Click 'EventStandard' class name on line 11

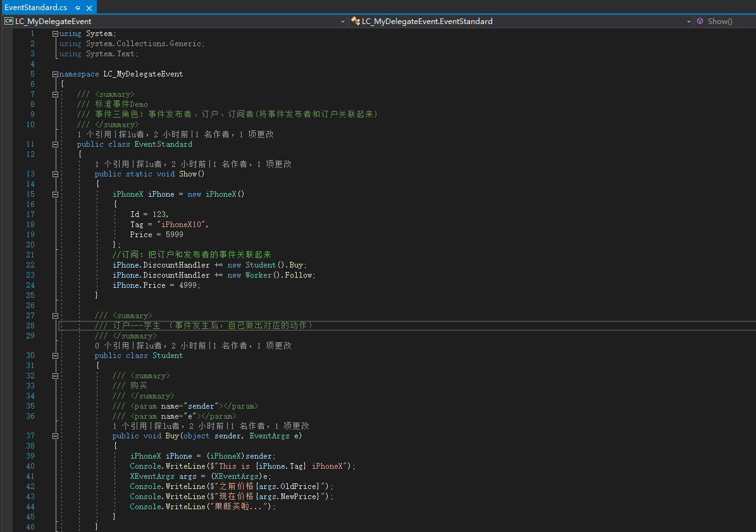pyautogui.click(x=163, y=144)
